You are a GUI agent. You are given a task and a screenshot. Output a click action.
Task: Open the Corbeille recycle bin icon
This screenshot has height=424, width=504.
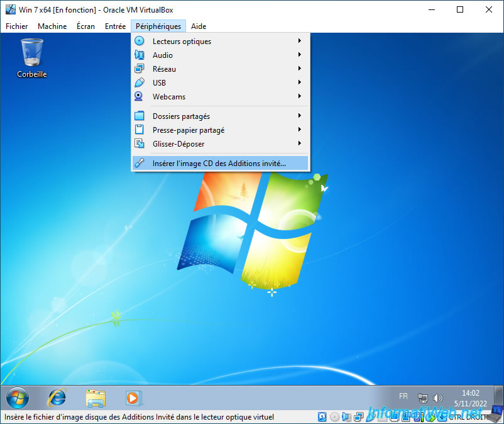click(31, 57)
